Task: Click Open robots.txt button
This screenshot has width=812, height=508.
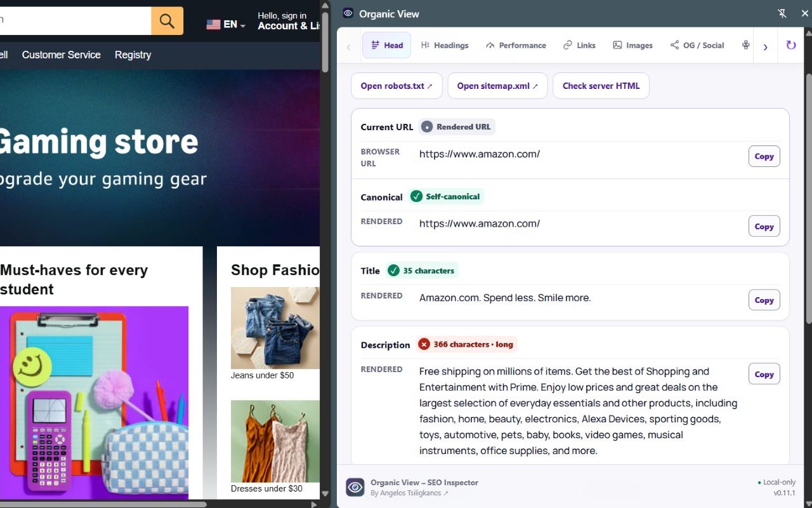Action: tap(396, 86)
